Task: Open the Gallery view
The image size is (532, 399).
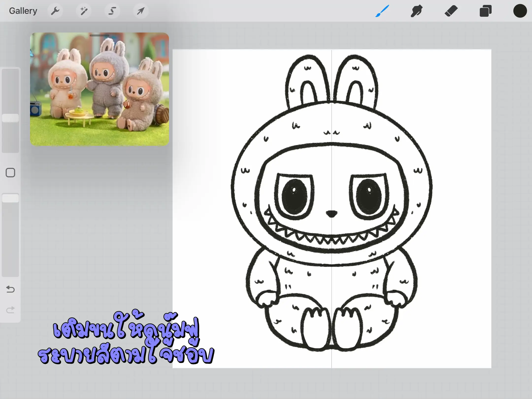Action: 23,11
